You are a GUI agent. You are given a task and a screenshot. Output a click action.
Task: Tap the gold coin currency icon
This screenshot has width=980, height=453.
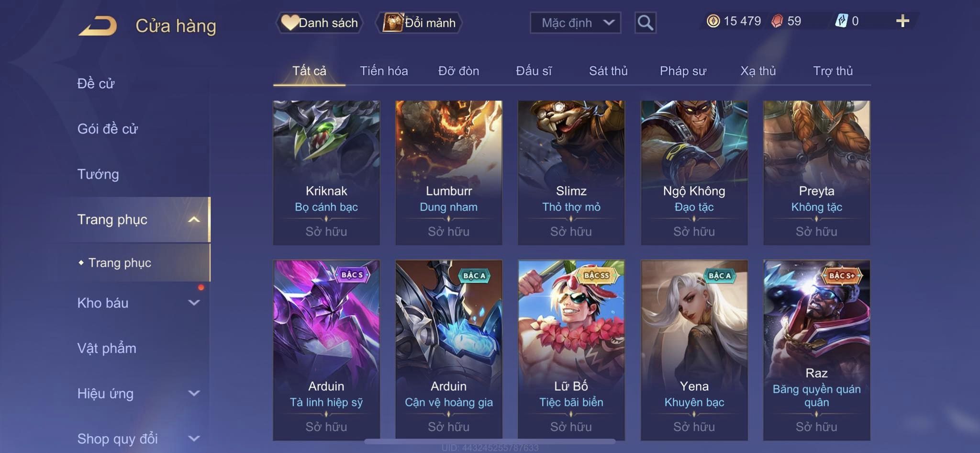click(x=713, y=21)
